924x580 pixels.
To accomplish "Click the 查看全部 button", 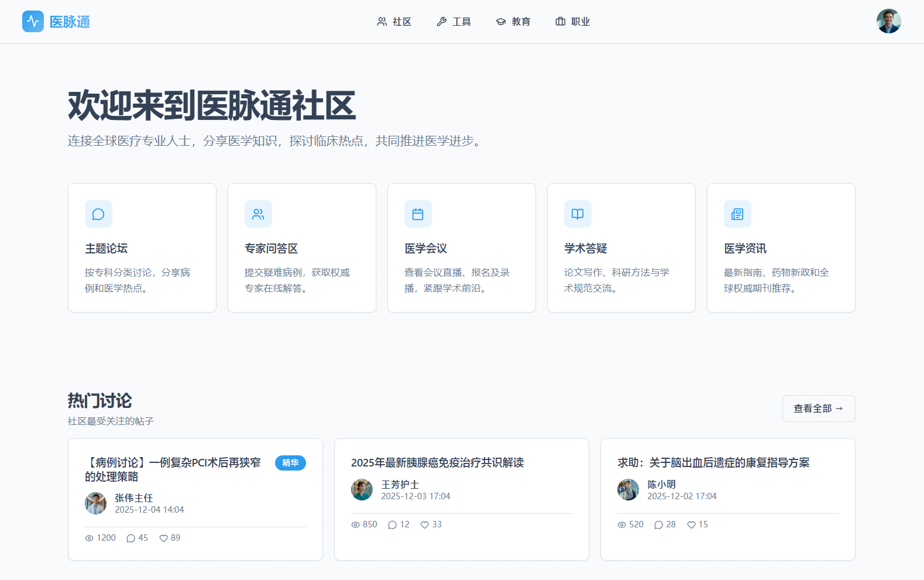I will 818,409.
